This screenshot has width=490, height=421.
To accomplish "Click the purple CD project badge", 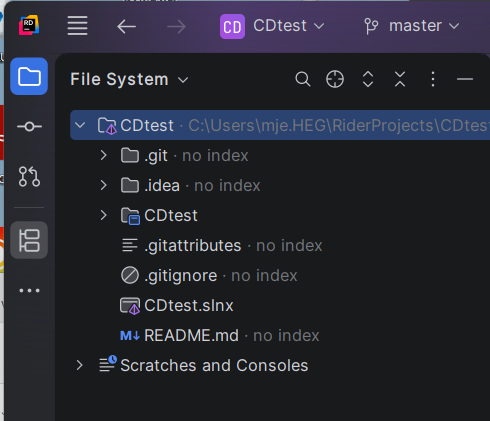I will coord(232,26).
